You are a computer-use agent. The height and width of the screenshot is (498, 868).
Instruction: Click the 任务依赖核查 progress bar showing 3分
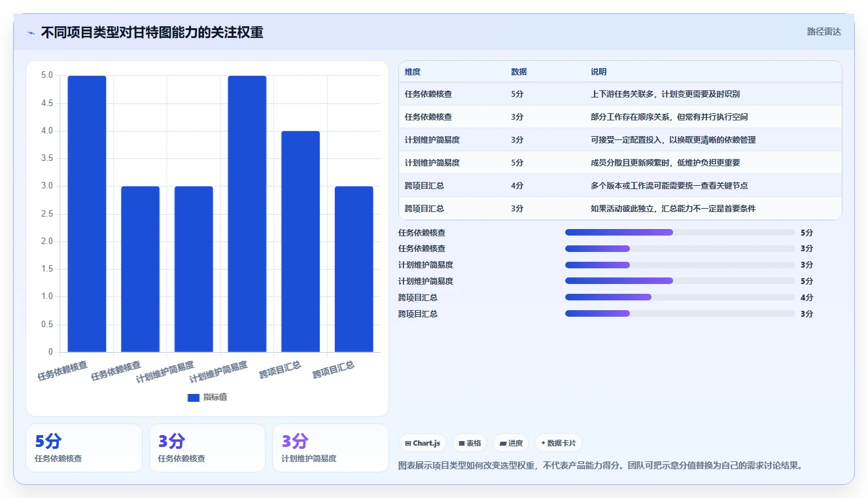(680, 249)
